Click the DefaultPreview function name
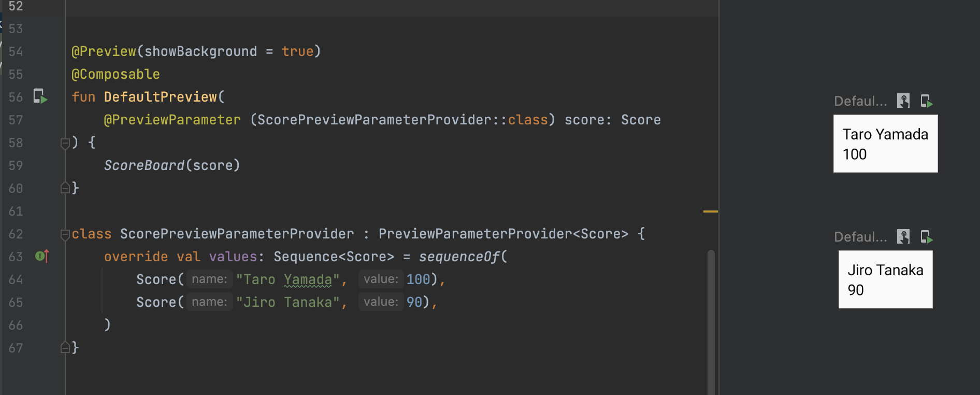980x395 pixels. [x=160, y=97]
